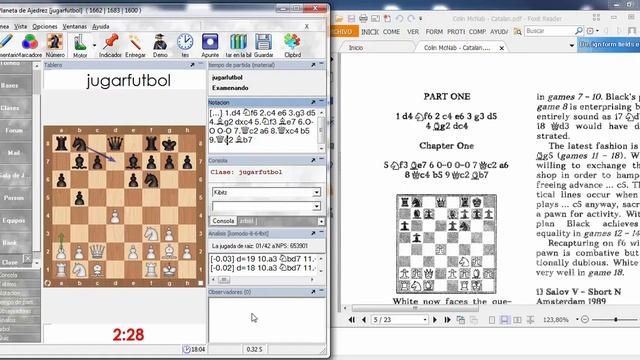Open the Vista menu
The image size is (640, 360).
(20, 26)
